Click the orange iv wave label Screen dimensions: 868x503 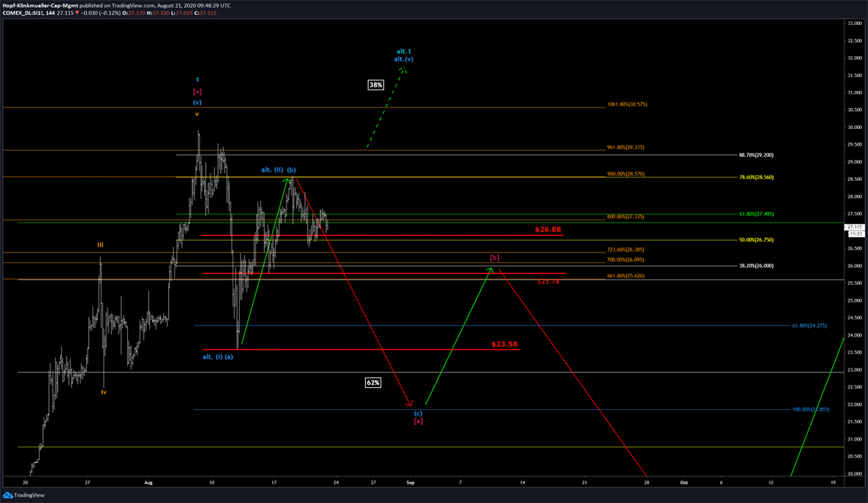pyautogui.click(x=103, y=392)
